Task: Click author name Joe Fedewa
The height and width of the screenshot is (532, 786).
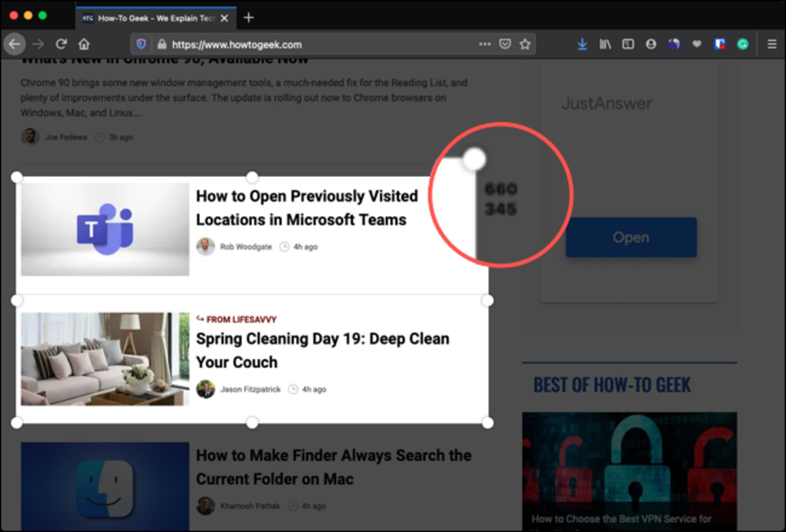Action: click(x=66, y=137)
